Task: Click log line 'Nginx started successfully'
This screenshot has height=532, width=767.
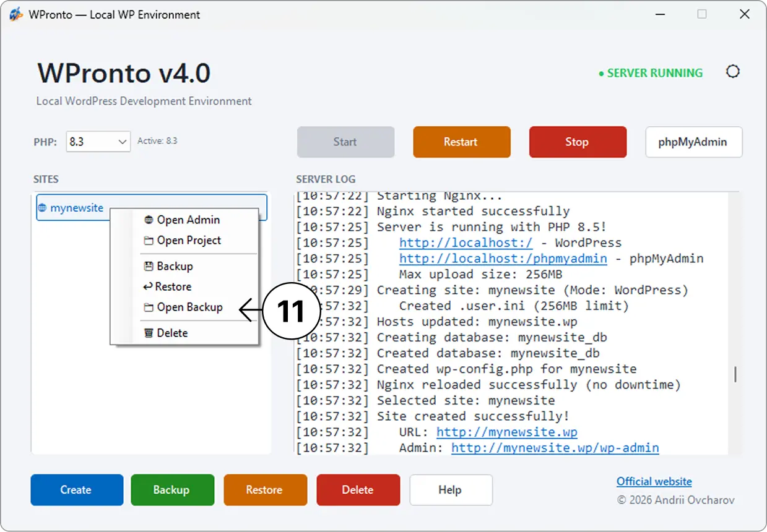Action: click(473, 212)
